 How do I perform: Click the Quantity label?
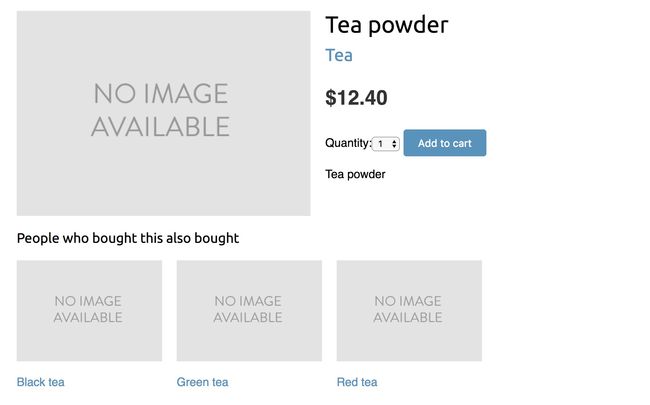click(348, 143)
